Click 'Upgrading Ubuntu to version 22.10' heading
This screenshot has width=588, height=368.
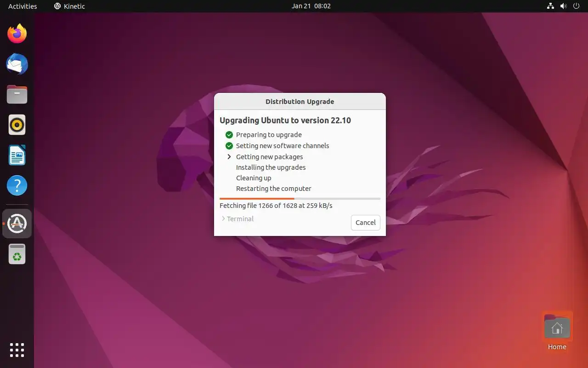coord(285,121)
